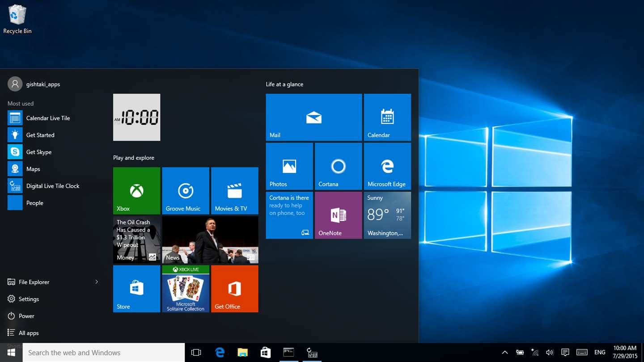644x362 pixels.
Task: Show hidden system tray icons
Action: point(505,353)
